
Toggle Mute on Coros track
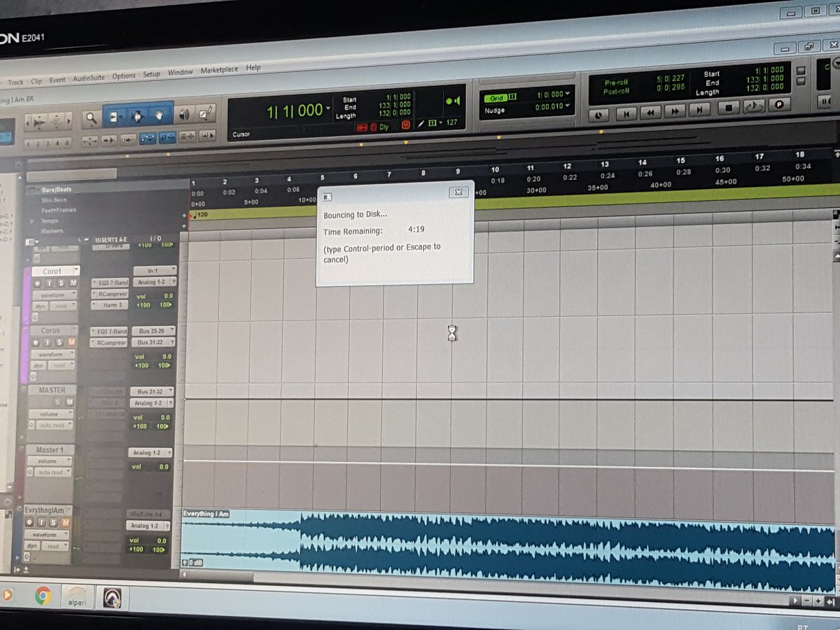[71, 342]
